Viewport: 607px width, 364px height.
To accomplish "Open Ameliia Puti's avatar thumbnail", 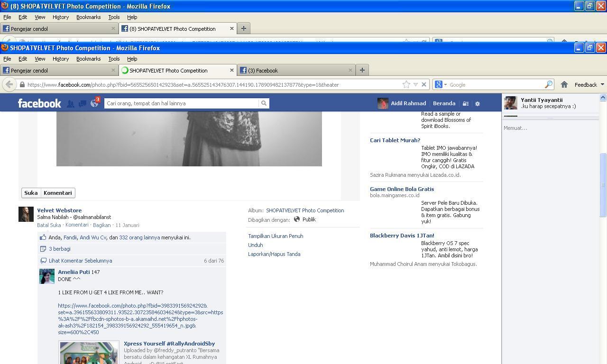I will [x=47, y=276].
